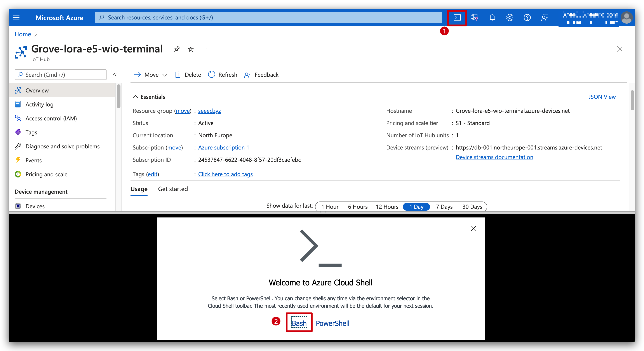644x351 pixels.
Task: Open the Directories and subscriptions filter icon
Action: [475, 17]
